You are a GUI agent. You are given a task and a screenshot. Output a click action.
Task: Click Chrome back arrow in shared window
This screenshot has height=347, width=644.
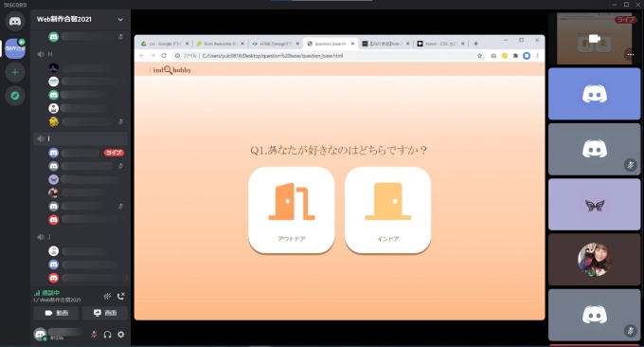(x=142, y=56)
